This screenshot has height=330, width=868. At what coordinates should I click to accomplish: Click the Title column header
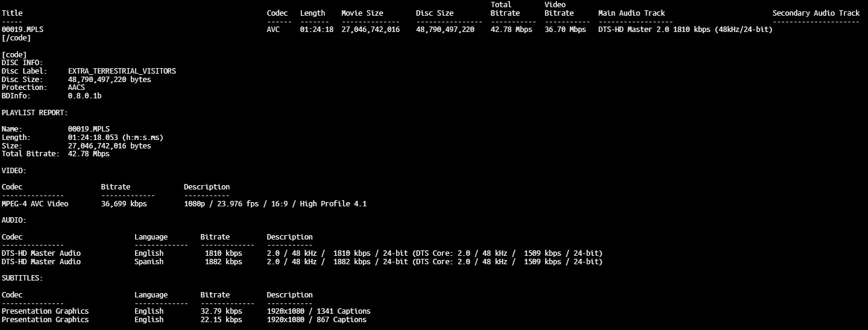(x=12, y=13)
